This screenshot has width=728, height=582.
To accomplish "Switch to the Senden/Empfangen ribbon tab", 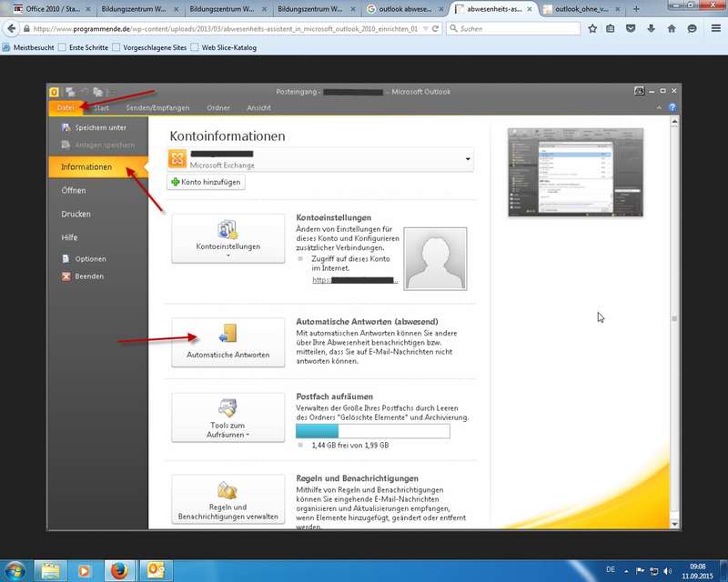I will pyautogui.click(x=157, y=107).
